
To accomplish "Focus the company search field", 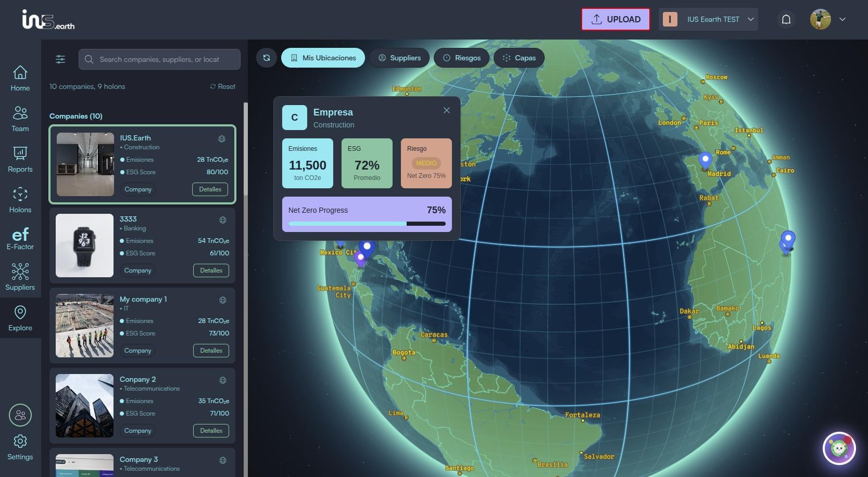I will coord(159,59).
